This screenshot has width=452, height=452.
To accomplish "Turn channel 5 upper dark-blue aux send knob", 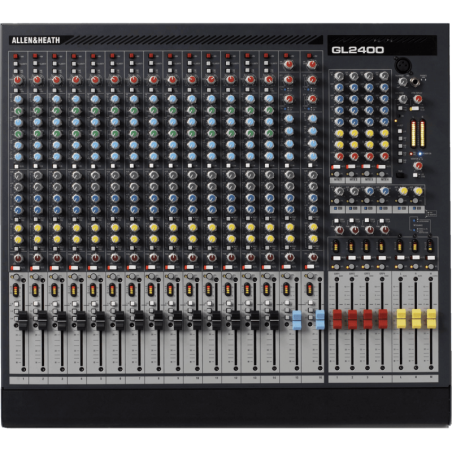I will point(95,199).
